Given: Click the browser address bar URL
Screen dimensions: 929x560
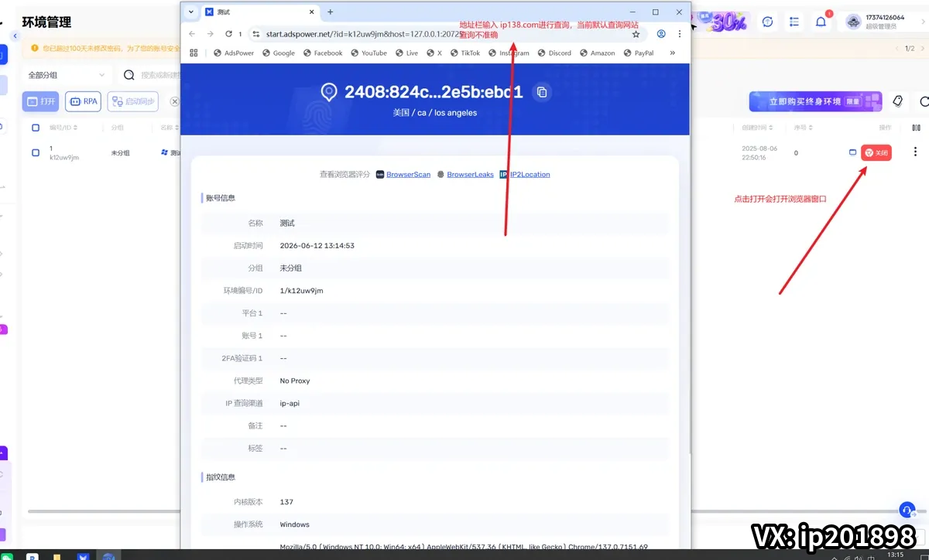Looking at the screenshot, I should (x=364, y=34).
